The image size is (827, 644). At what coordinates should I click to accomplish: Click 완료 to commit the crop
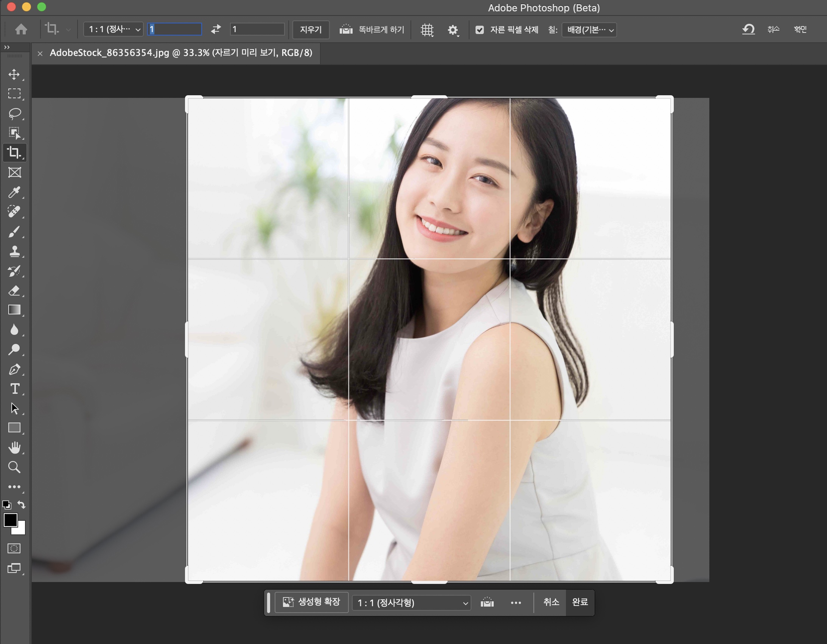pyautogui.click(x=579, y=602)
